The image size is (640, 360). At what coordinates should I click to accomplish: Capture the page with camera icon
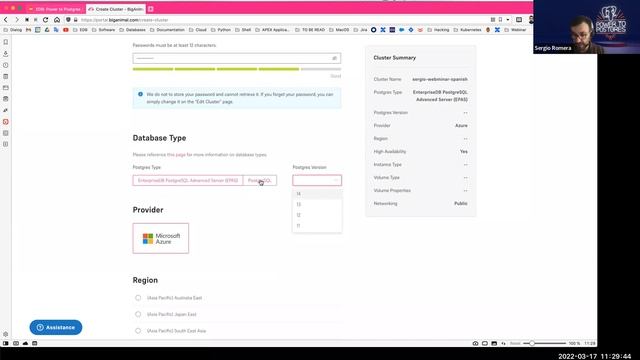(x=475, y=343)
